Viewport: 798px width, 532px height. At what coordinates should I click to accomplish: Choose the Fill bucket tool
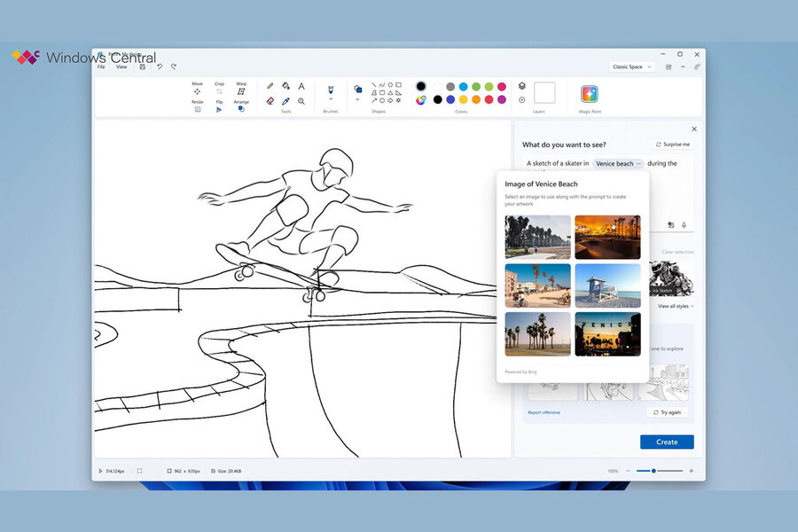tap(286, 86)
